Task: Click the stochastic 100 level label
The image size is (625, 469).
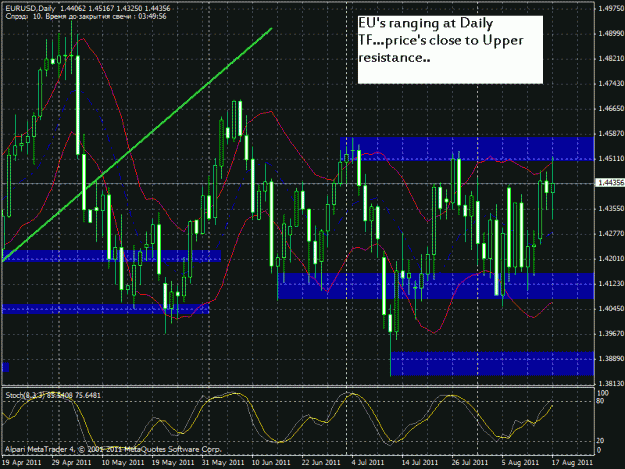Action: click(x=603, y=393)
